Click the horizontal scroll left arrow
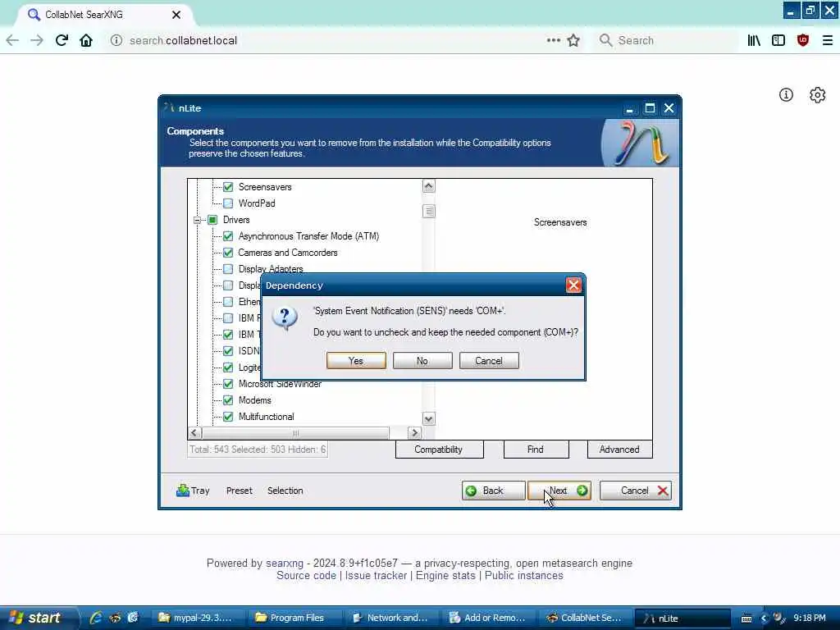The height and width of the screenshot is (630, 840). tap(194, 432)
